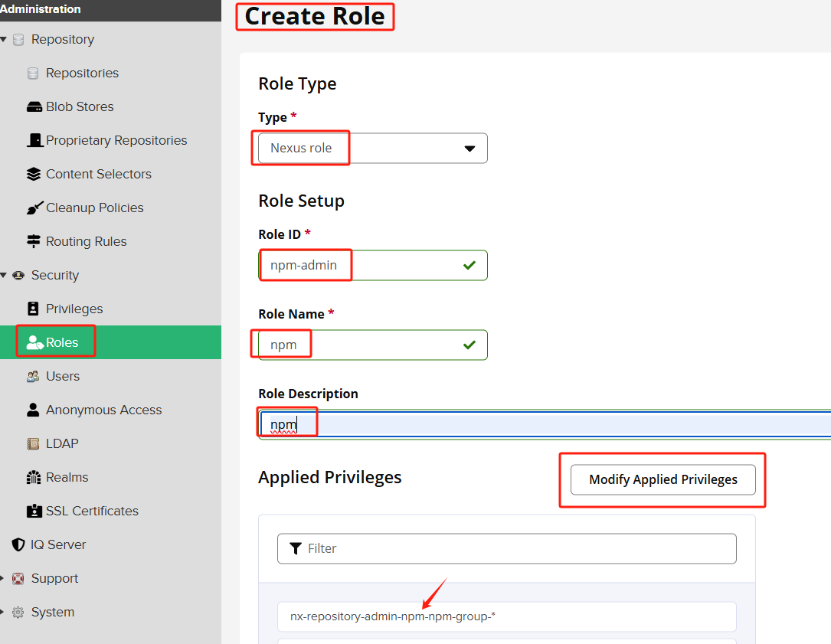The image size is (831, 644).
Task: Expand the System tree section
Action: tap(2, 612)
